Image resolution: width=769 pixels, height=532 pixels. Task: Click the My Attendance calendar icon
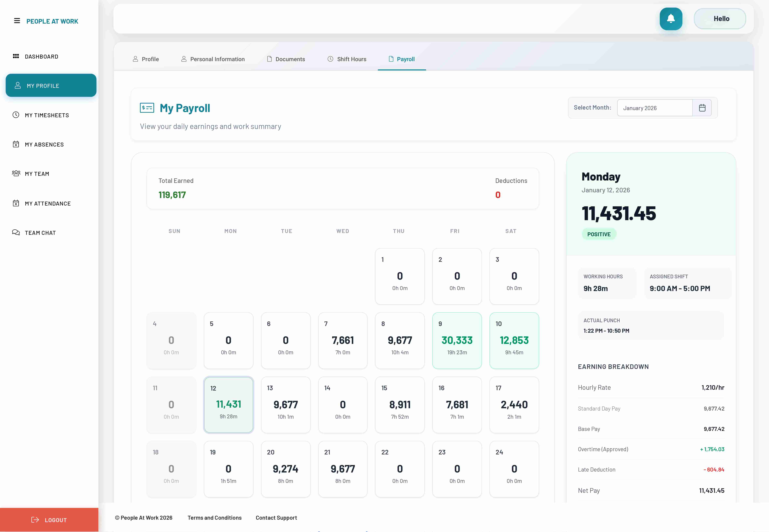16,203
